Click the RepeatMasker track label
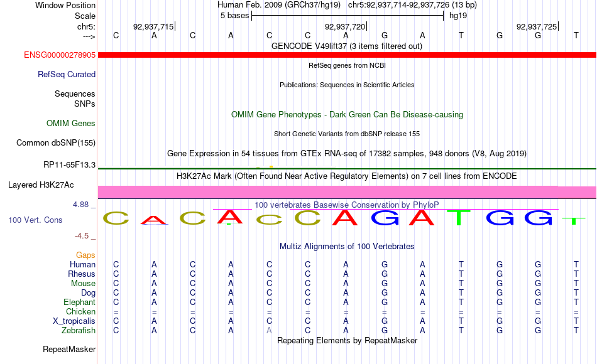This screenshot has width=597, height=364. click(x=69, y=349)
